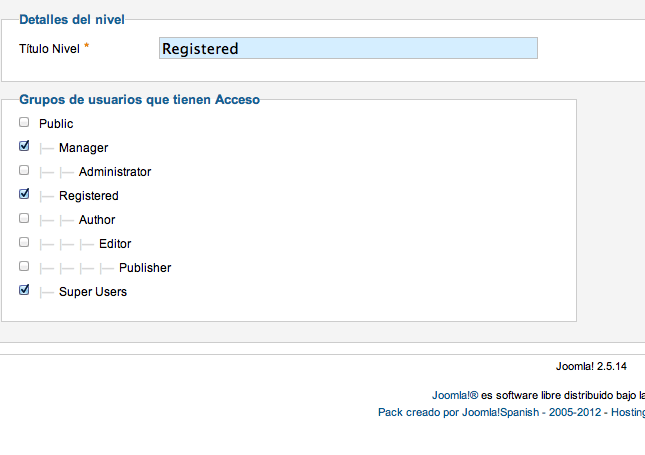Click the Título Nivel text field
The image size is (645, 455).
[x=348, y=48]
